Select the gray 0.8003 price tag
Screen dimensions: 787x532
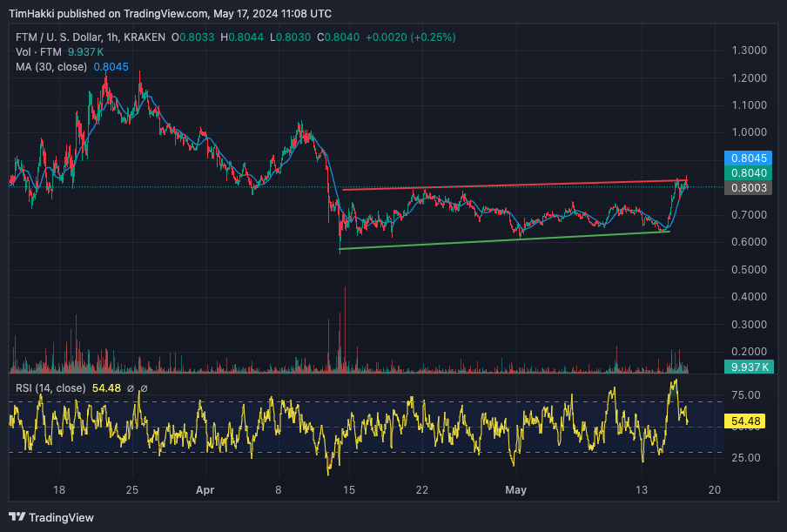click(749, 188)
